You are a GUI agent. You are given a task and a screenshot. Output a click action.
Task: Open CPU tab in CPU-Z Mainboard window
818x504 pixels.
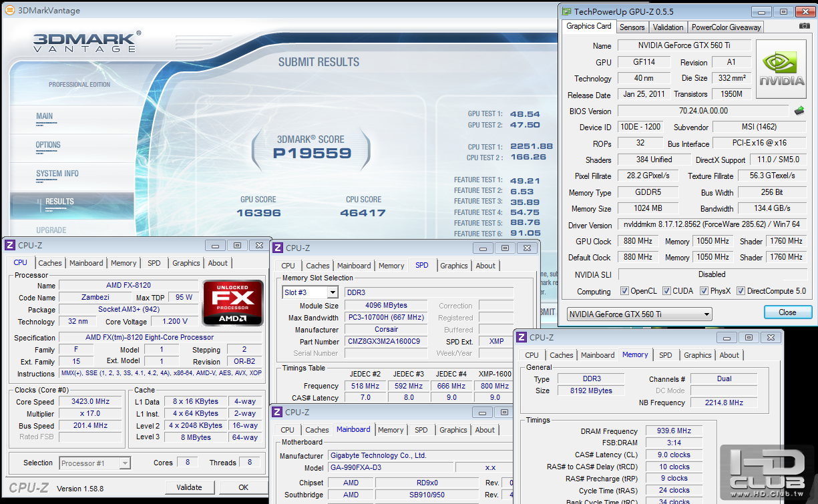click(287, 430)
